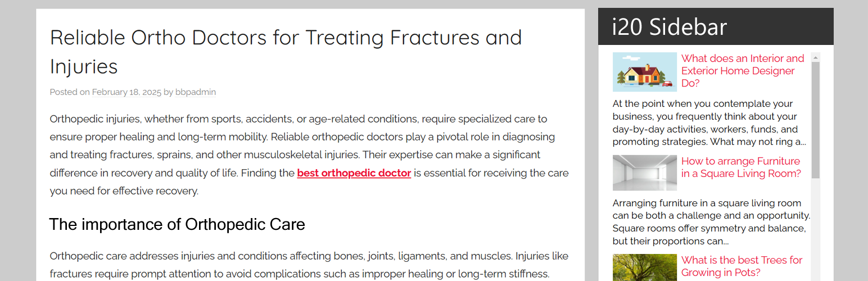This screenshot has height=281, width=868.
Task: Open the bbpadmin author link
Action: pos(195,92)
